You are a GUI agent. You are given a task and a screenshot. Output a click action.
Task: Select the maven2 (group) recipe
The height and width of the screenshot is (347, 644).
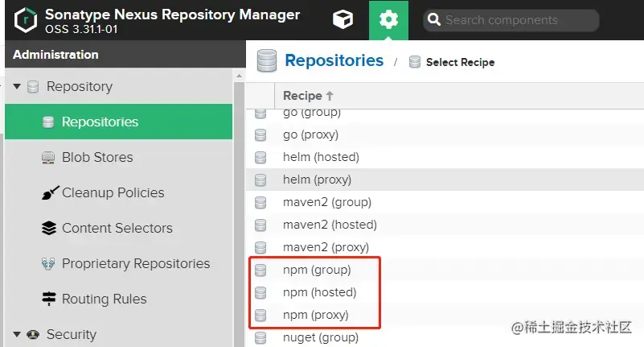click(445, 202)
